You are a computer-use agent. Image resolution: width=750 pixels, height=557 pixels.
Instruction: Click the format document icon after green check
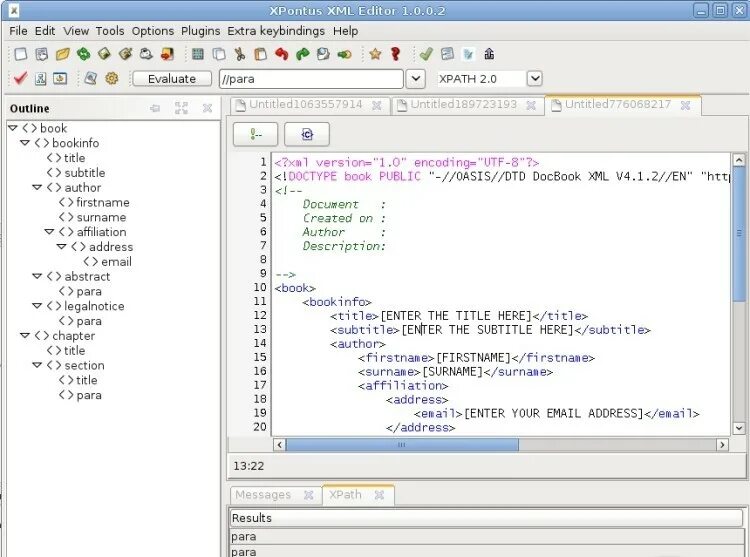click(x=447, y=54)
